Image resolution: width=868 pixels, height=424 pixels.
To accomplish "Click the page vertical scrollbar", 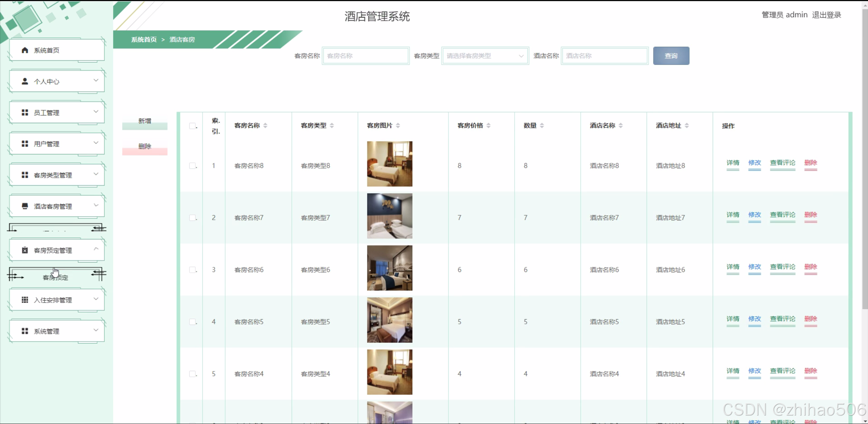I will tap(865, 159).
